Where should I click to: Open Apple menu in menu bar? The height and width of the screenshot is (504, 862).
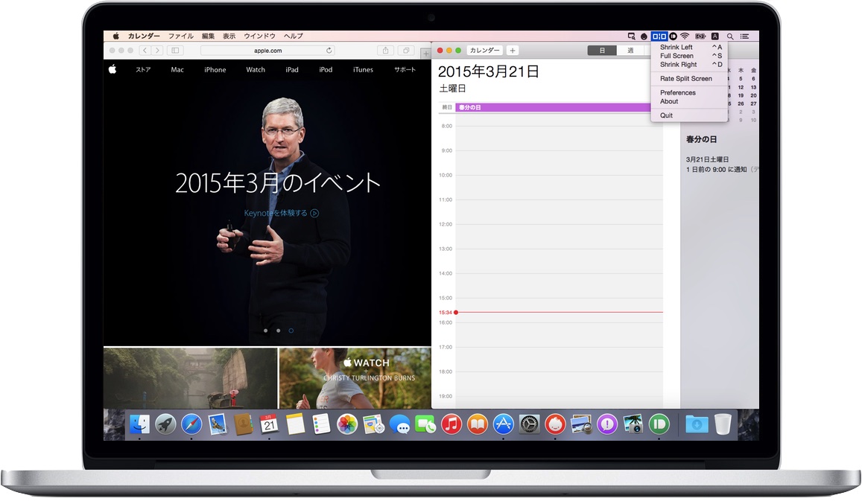[115, 36]
